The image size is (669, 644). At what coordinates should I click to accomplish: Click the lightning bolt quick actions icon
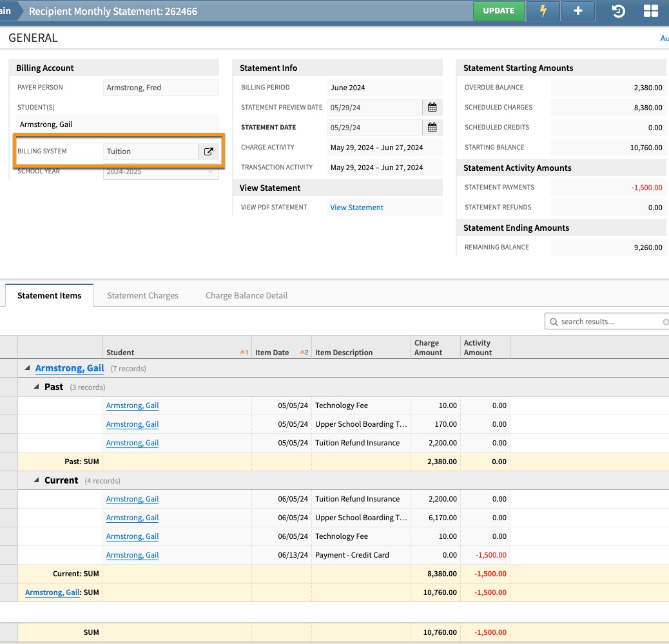coord(543,11)
